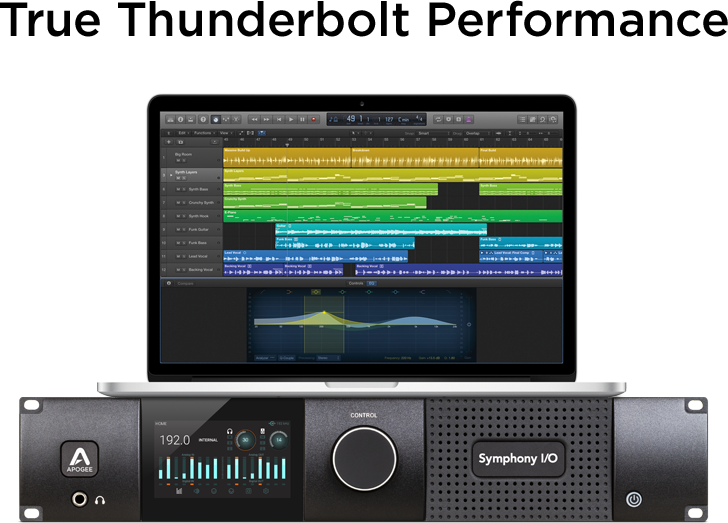Click the playhead marker in the ruler
The image size is (728, 523).
(x=287, y=145)
